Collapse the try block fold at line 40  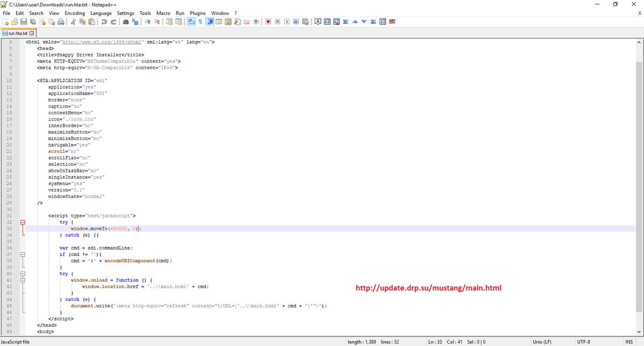click(23, 274)
